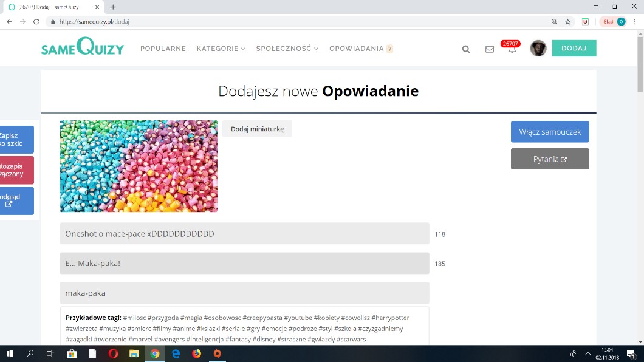The height and width of the screenshot is (362, 644).
Task: Click the title field 'Oneshot o mace-pace'
Action: click(x=244, y=234)
